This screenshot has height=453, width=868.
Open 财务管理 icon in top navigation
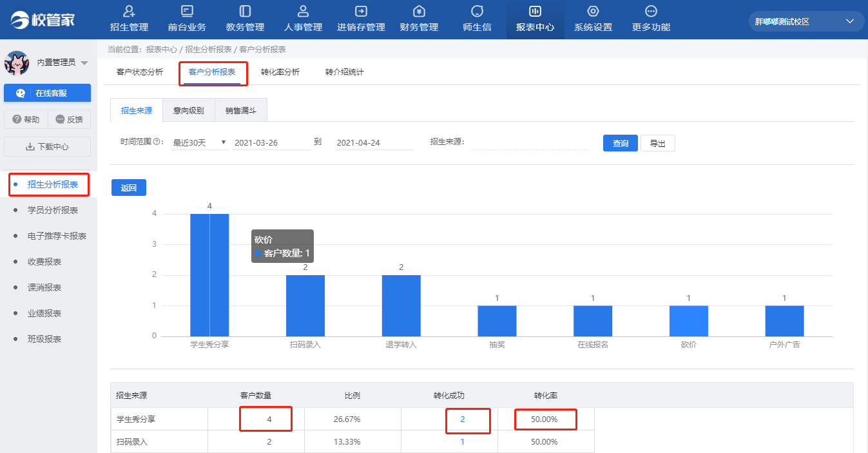tap(419, 11)
